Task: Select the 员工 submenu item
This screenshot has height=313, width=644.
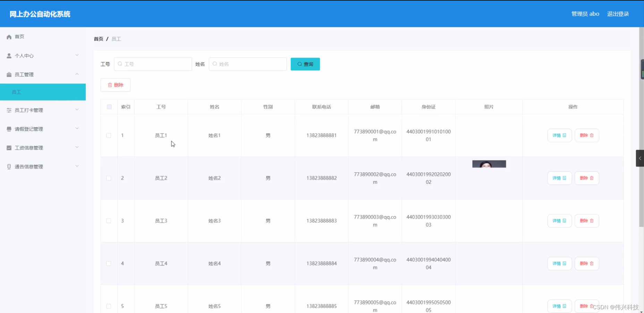Action: click(43, 92)
